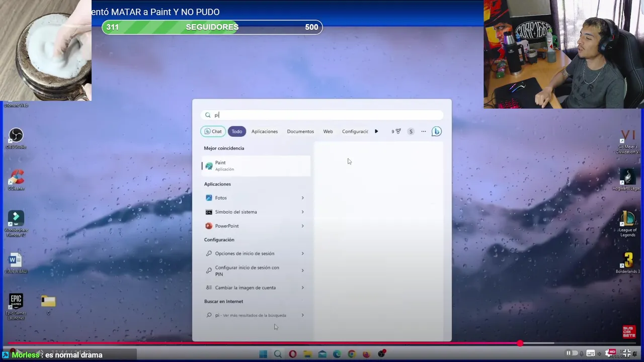Open File Explorer from the taskbar
The height and width of the screenshot is (362, 644).
307,354
